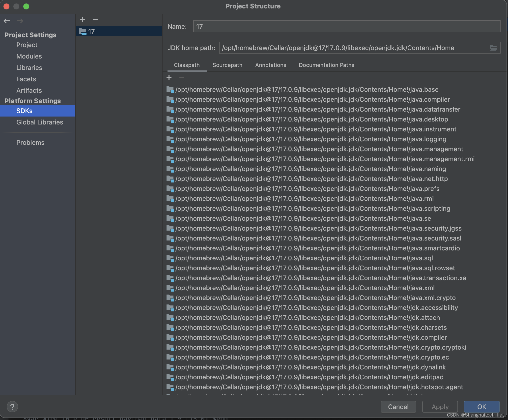Select the 17 SDK entry in list
The height and width of the screenshot is (420, 508).
[92, 31]
